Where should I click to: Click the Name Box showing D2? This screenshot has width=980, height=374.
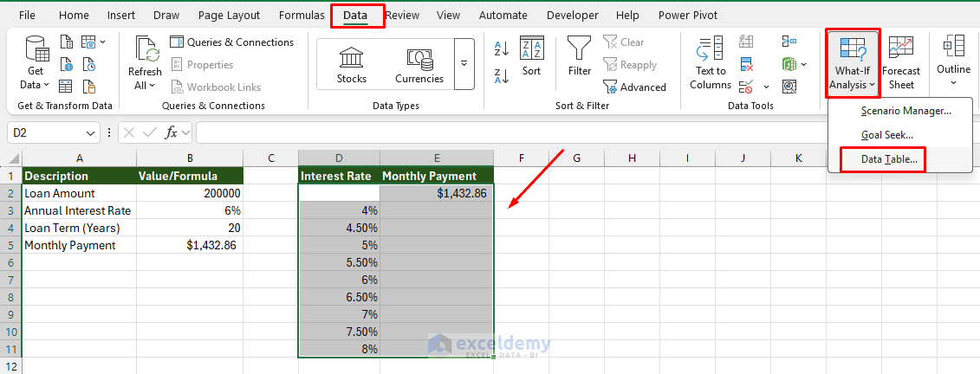coord(45,133)
